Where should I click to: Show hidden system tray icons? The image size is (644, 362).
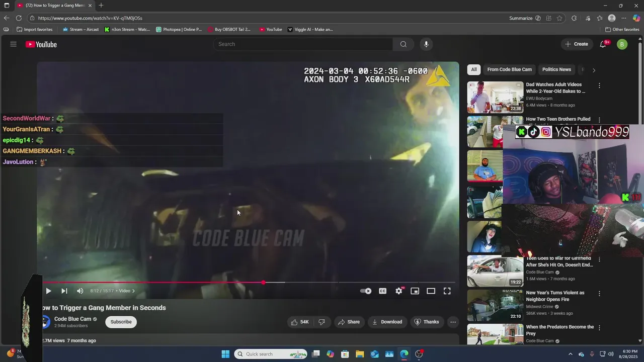571,354
